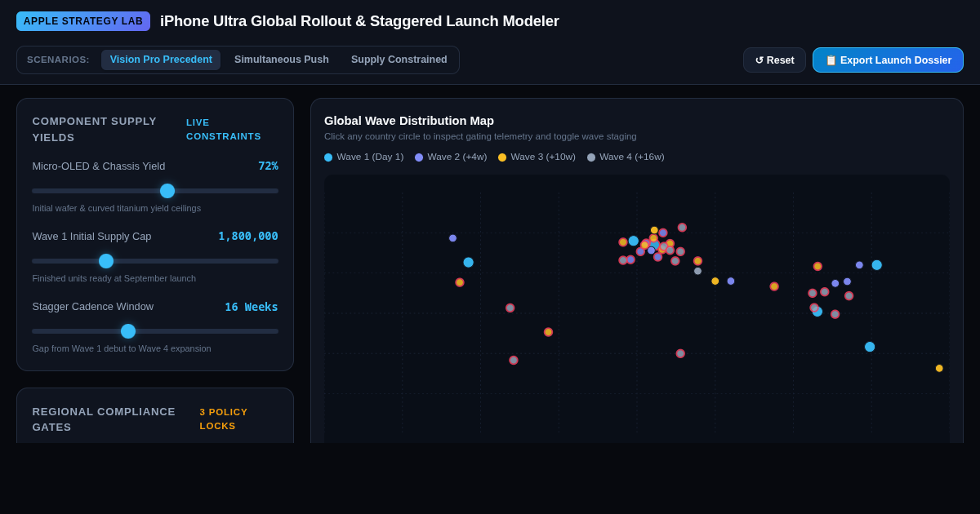The image size is (980, 514).
Task: Click the Global Wave Distribution Map title
Action: tap(409, 121)
